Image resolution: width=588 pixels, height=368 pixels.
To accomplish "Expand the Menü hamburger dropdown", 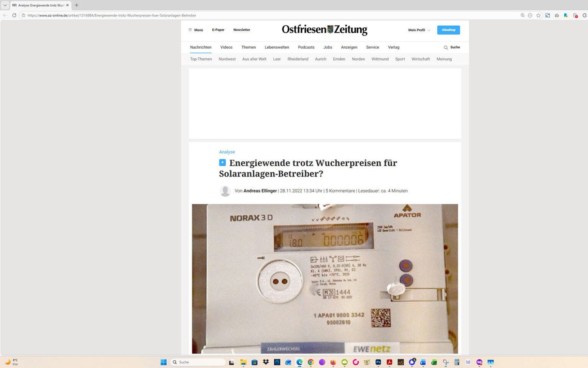I will [195, 30].
